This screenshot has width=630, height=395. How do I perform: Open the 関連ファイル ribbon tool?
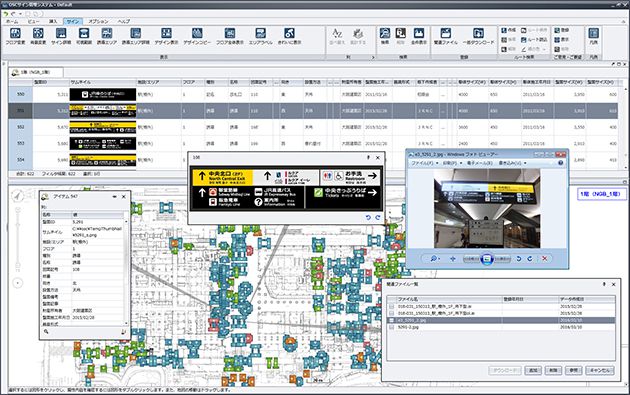(446, 35)
